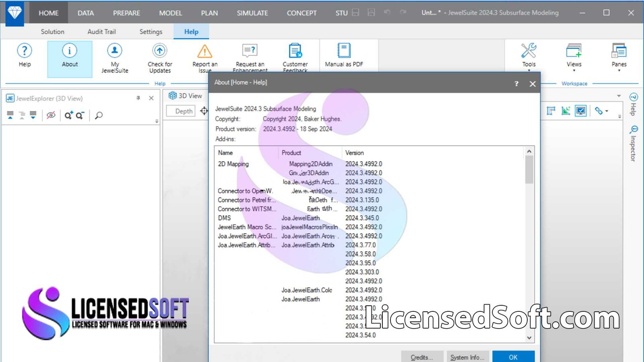Click OK to close About dialog
The height and width of the screenshot is (362, 644).
[513, 357]
